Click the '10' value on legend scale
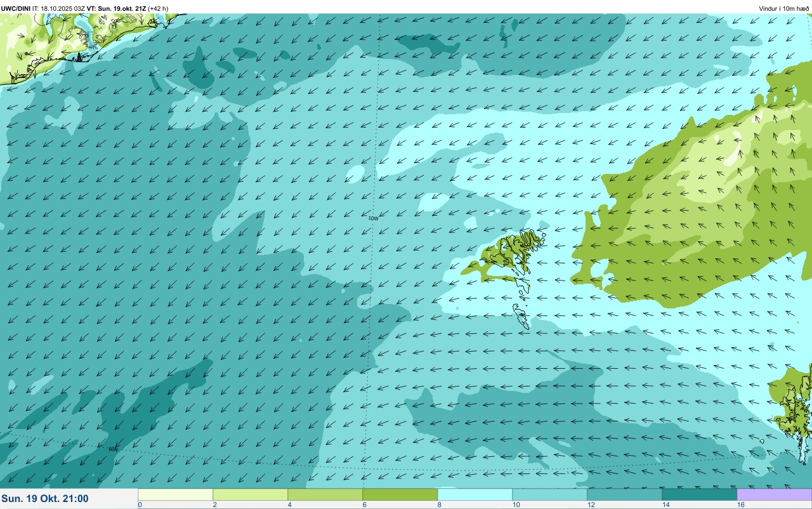 515,505
